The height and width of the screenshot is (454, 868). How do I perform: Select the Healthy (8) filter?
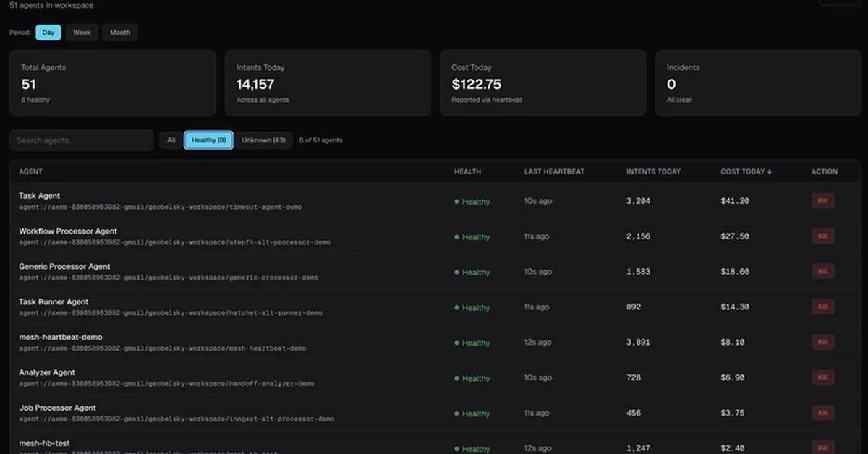208,140
